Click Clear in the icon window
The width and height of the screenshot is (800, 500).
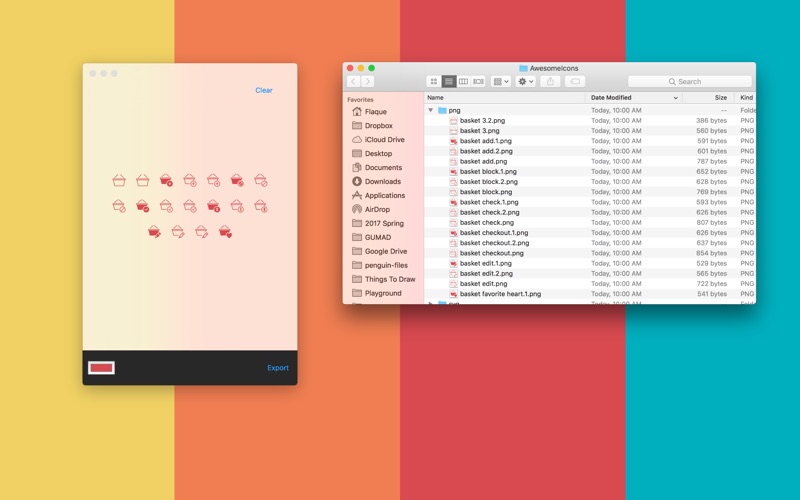point(264,90)
